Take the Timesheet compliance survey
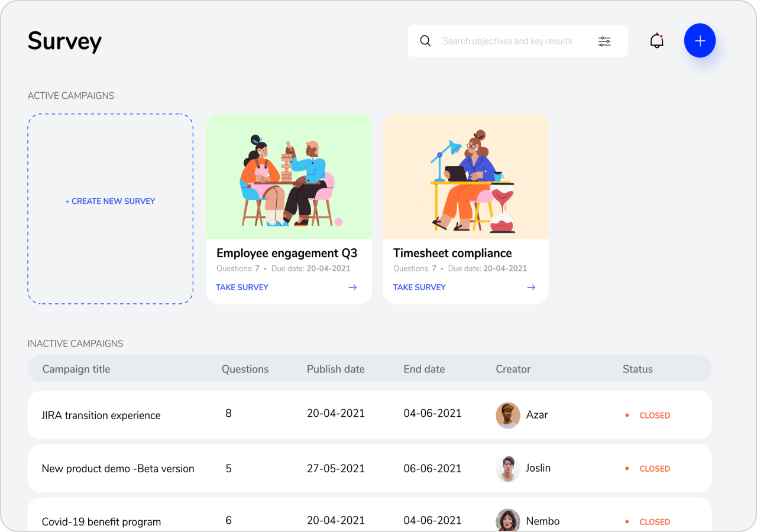 tap(419, 287)
